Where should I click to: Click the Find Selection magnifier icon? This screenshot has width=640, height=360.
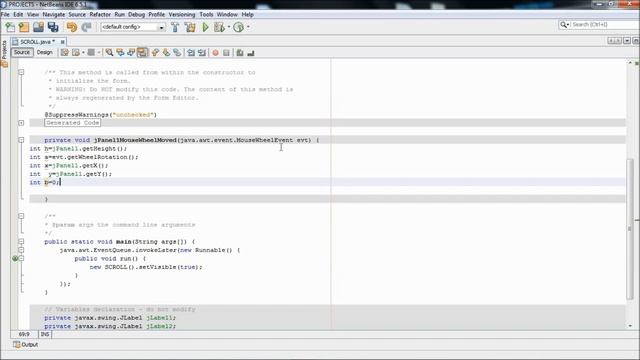click(109, 53)
